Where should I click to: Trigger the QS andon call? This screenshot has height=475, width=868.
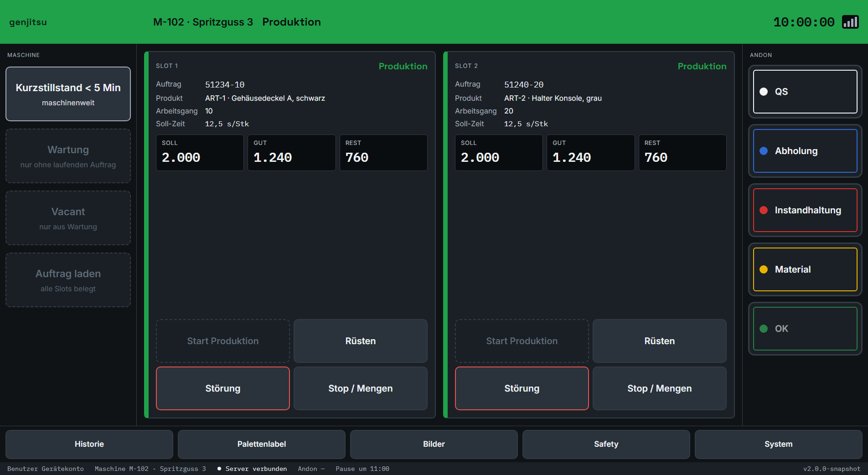pyautogui.click(x=805, y=92)
